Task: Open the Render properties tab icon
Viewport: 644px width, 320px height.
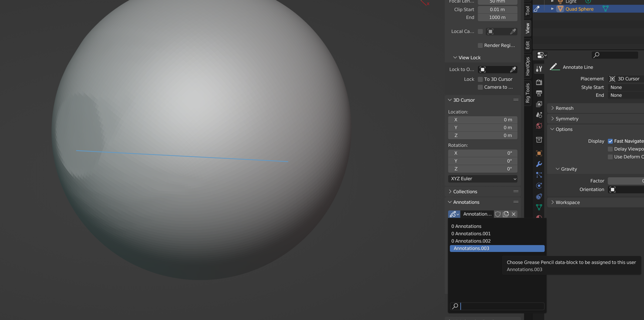Action: tap(539, 82)
